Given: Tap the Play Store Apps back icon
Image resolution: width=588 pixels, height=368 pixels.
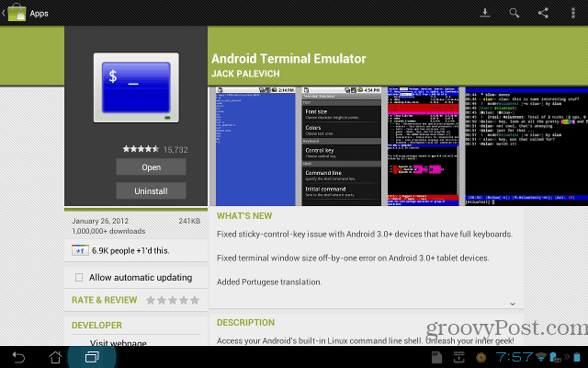Looking at the screenshot, I should [15, 13].
